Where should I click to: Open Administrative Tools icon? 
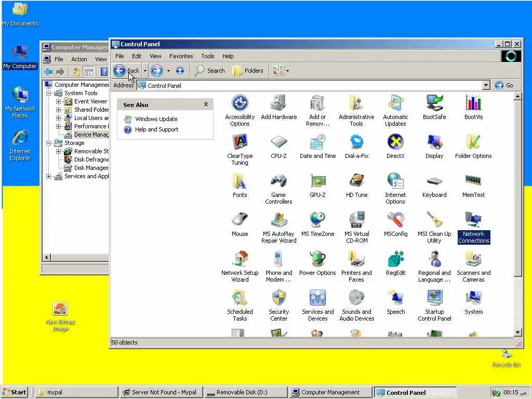(356, 111)
